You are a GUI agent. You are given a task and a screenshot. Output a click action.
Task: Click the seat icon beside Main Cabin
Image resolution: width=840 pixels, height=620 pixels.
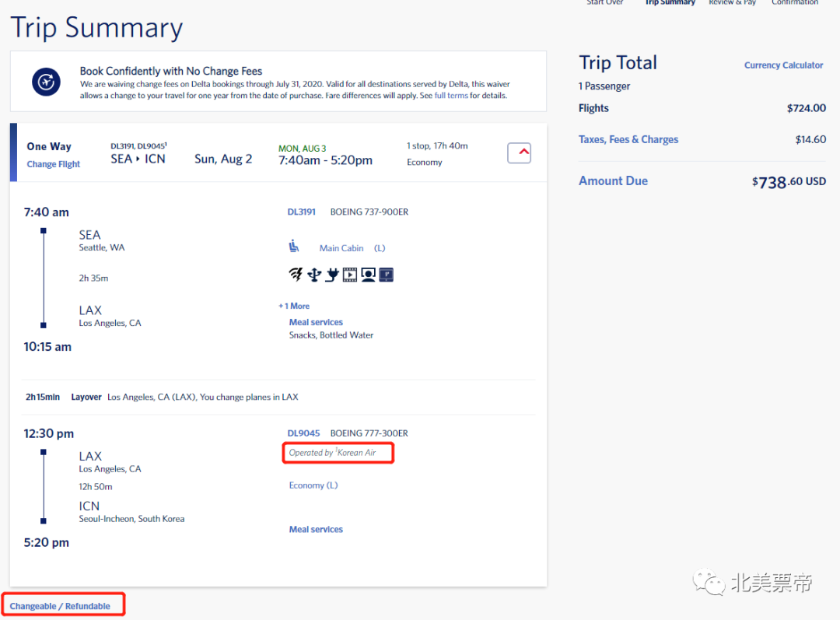(x=293, y=247)
